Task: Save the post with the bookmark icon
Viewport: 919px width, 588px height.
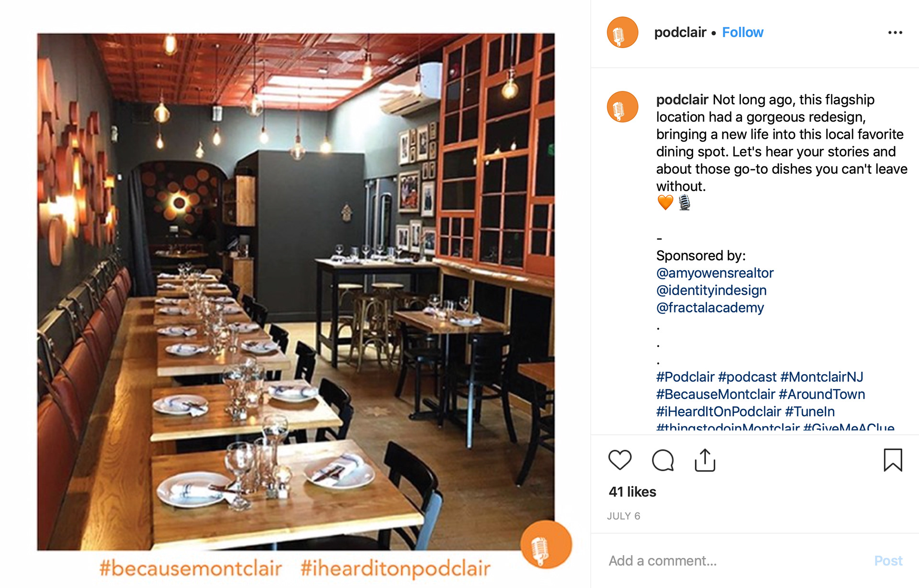Action: (893, 460)
